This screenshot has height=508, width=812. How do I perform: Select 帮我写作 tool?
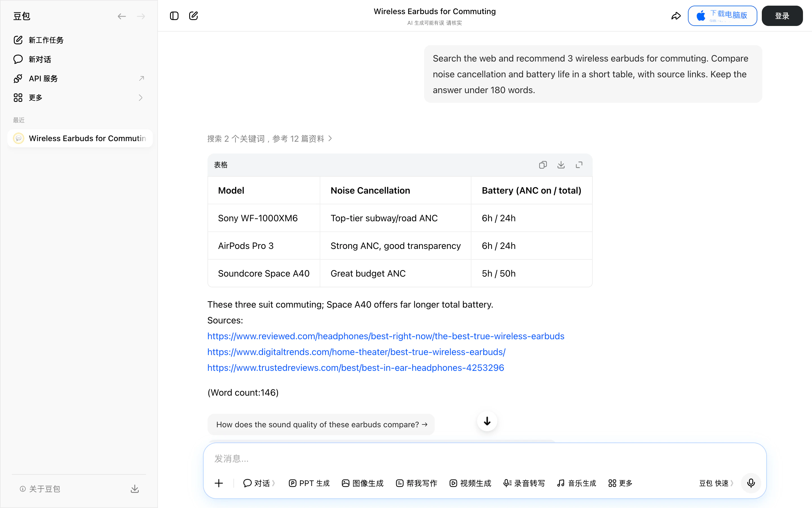point(416,483)
